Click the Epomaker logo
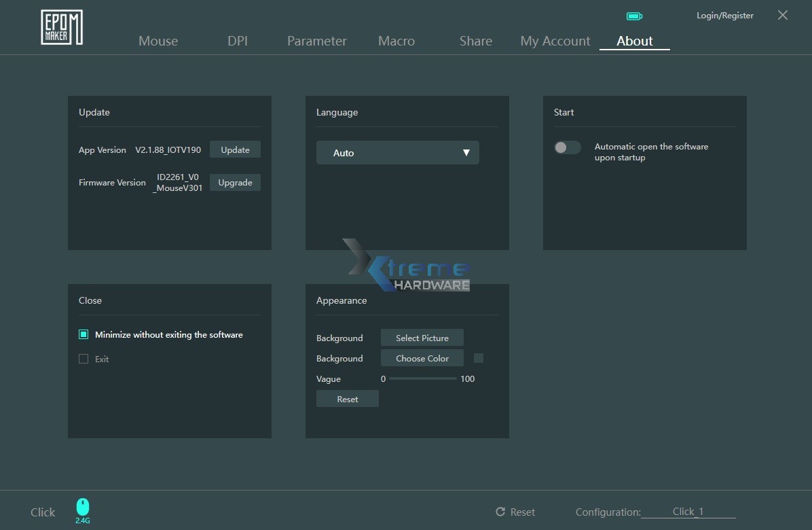812x530 pixels. click(x=61, y=26)
